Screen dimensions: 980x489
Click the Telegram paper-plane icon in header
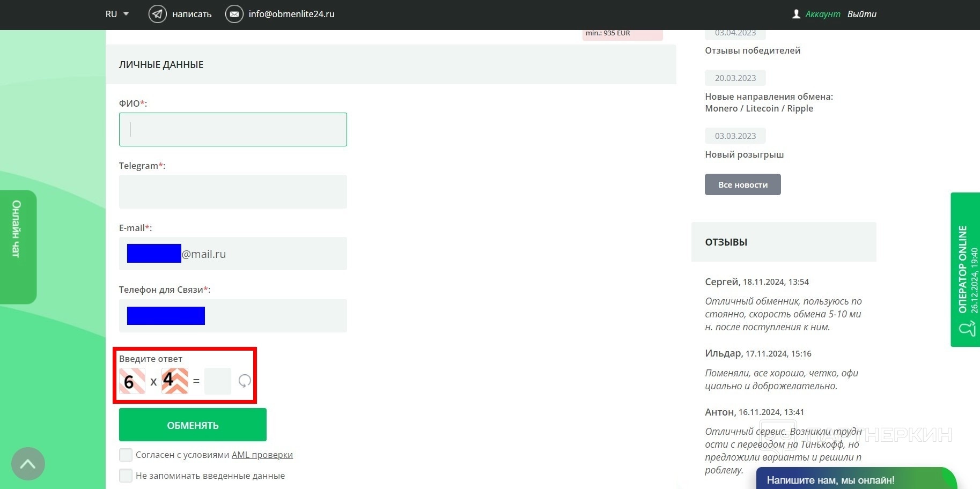tap(157, 14)
